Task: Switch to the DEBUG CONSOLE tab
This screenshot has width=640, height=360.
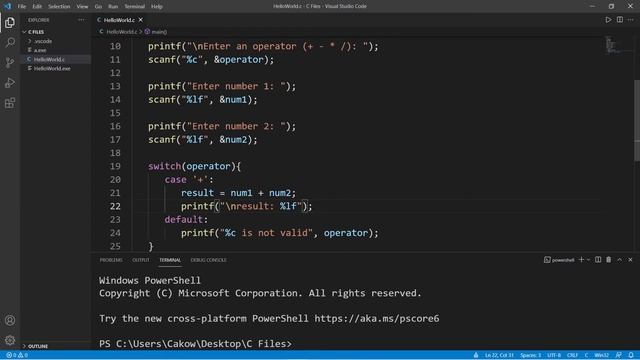Action: click(209, 260)
